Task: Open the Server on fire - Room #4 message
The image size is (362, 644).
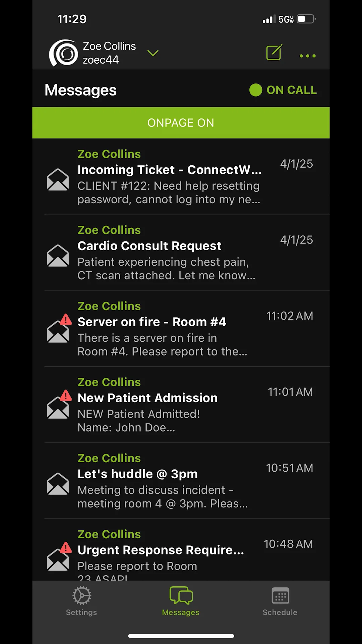Action: pos(187,328)
